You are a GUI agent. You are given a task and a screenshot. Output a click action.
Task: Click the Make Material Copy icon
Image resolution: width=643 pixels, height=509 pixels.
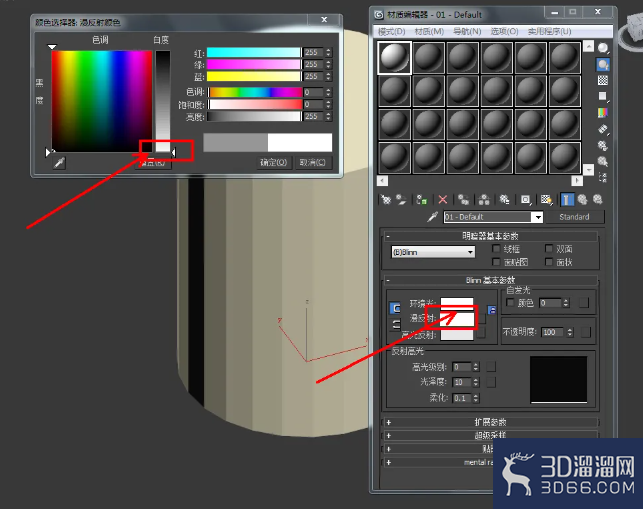[463, 200]
